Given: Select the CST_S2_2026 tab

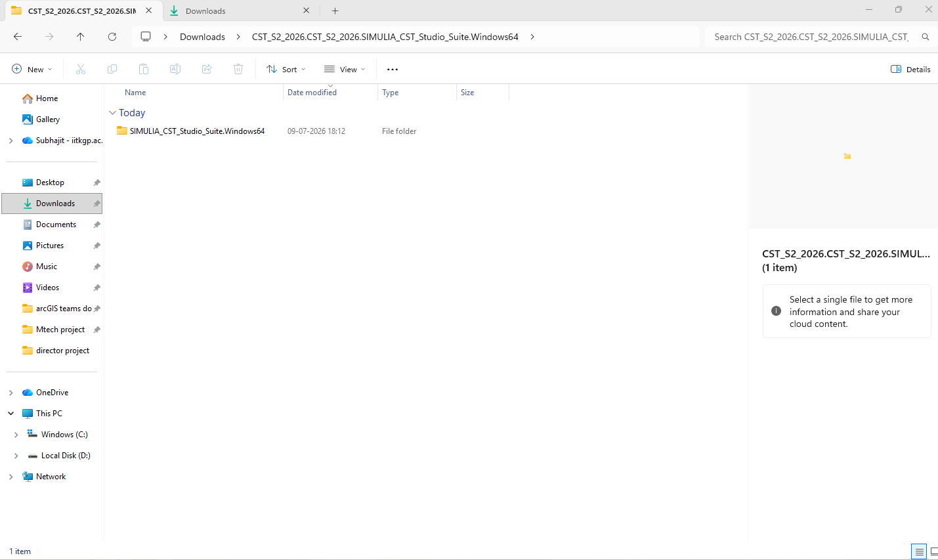Looking at the screenshot, I should tap(82, 11).
